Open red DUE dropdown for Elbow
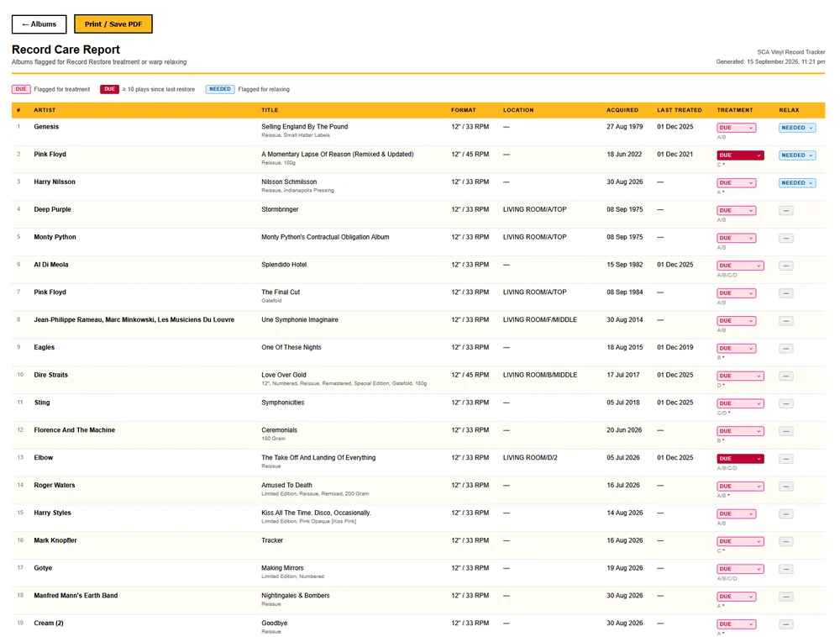This screenshot has height=637, width=840. [x=740, y=459]
